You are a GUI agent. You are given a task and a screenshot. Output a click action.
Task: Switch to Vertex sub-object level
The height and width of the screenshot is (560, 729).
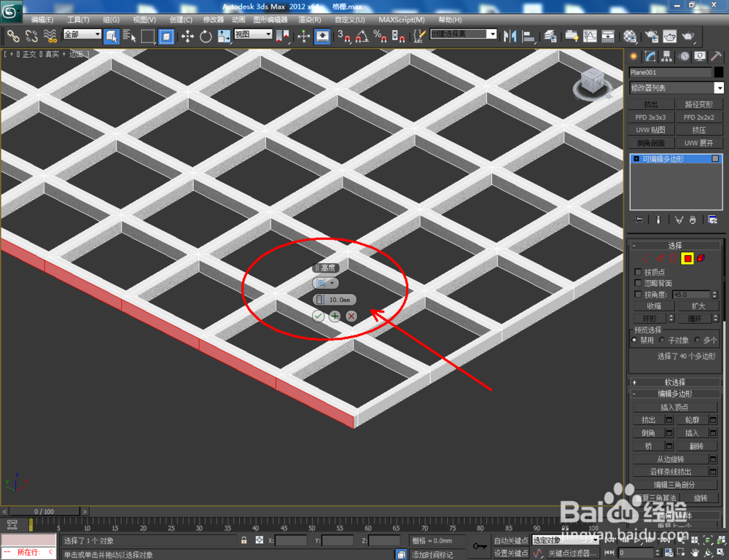click(646, 259)
